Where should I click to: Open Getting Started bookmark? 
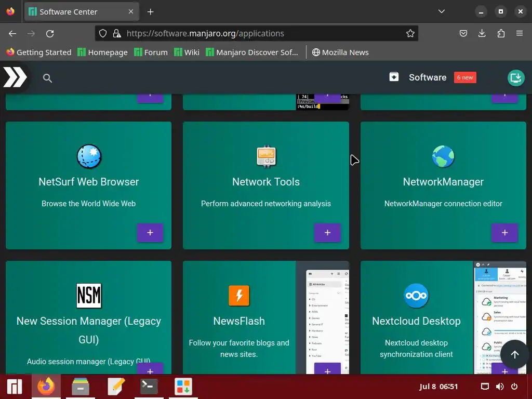coord(38,52)
